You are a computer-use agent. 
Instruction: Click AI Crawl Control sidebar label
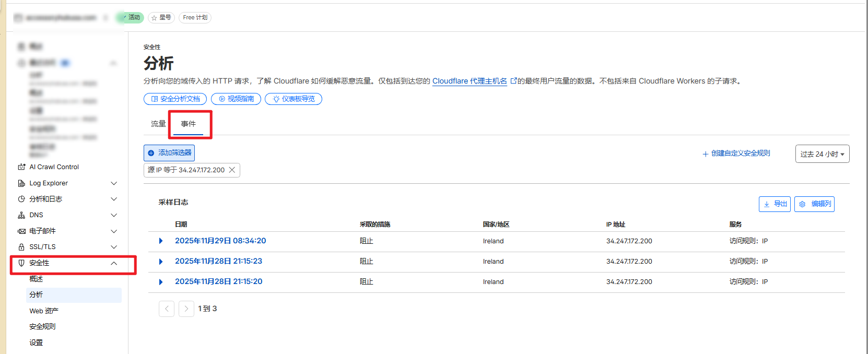[x=54, y=167]
